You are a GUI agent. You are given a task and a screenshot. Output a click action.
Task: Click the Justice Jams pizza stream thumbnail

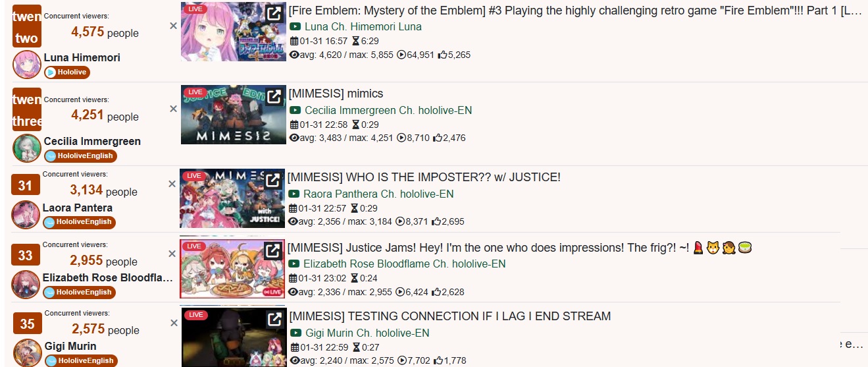[x=232, y=269]
